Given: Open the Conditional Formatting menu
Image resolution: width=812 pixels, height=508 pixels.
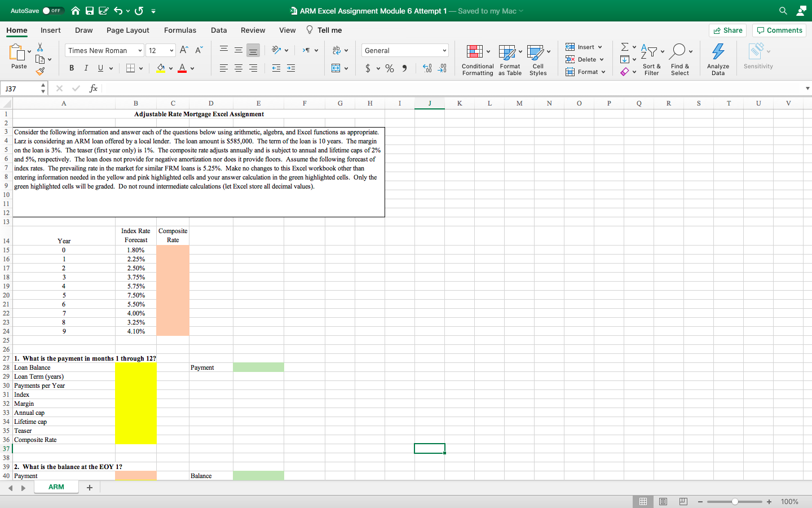Looking at the screenshot, I should (477, 59).
